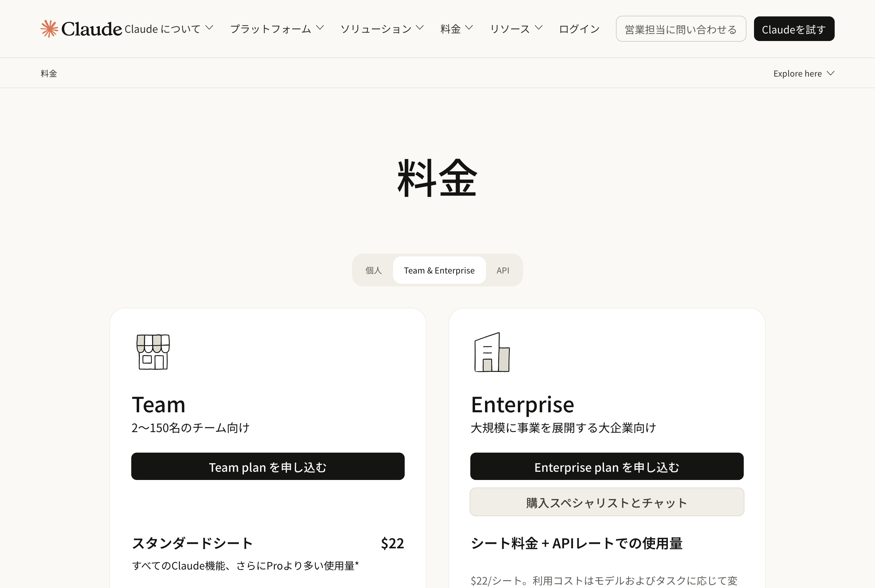Switch to the 'API' pricing tab
This screenshot has height=588, width=875.
pos(503,270)
